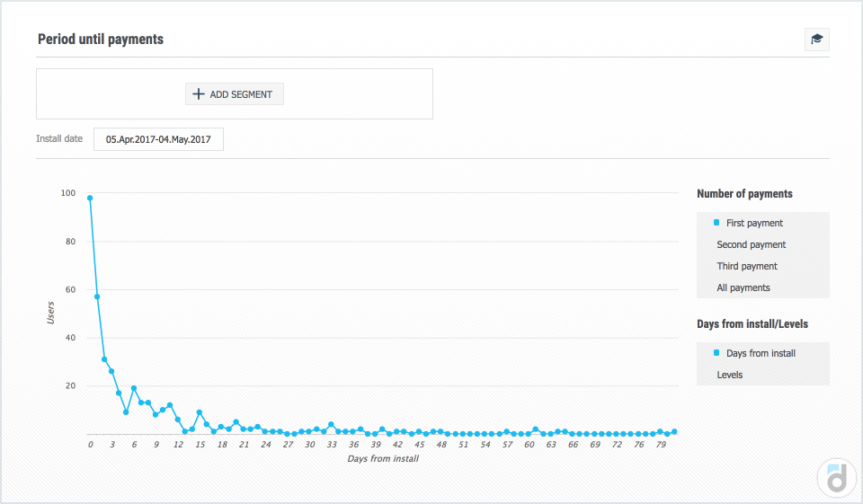The image size is (863, 504).
Task: Open the Install date range picker
Action: [158, 140]
